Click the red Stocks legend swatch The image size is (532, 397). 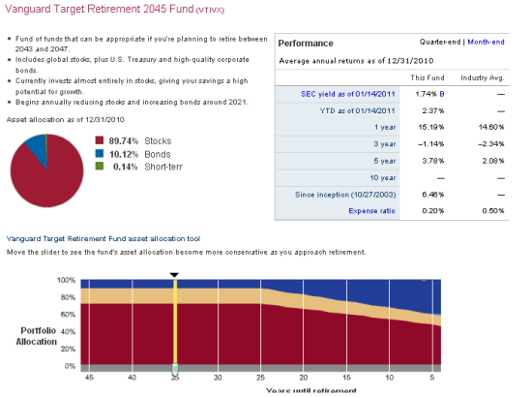click(99, 140)
